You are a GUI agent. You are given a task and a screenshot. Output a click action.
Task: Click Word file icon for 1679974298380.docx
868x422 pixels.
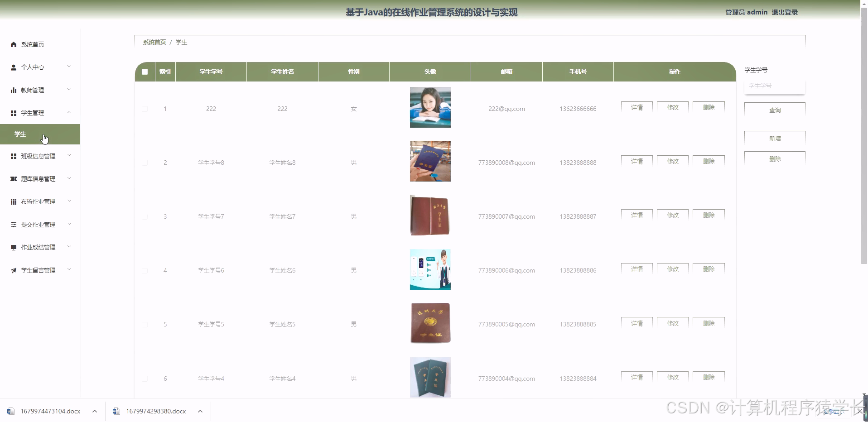tap(116, 411)
